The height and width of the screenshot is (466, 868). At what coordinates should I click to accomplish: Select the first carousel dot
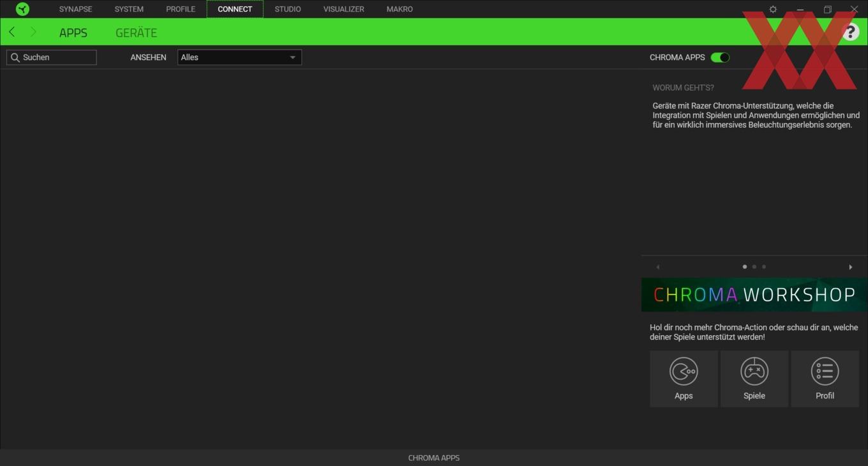coord(745,267)
